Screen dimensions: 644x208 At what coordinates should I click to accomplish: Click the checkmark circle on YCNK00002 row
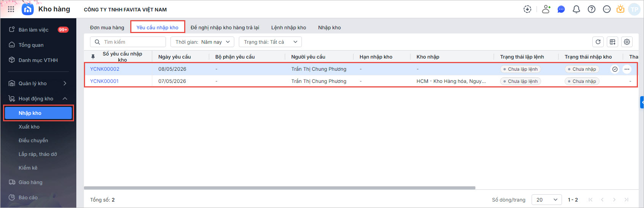(615, 69)
